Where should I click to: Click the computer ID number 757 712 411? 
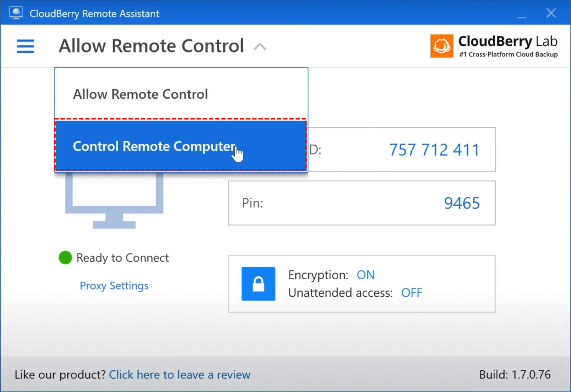coord(434,150)
